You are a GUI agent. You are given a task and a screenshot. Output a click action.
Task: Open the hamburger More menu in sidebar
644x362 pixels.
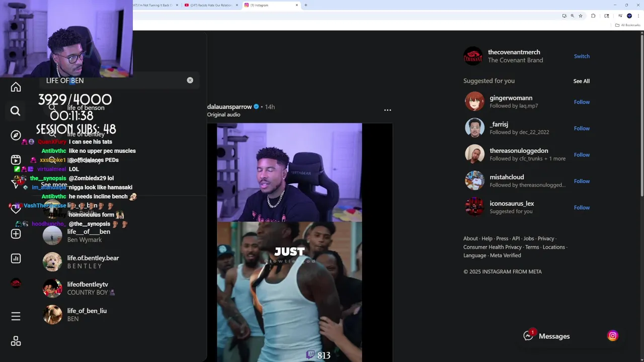[16, 316]
